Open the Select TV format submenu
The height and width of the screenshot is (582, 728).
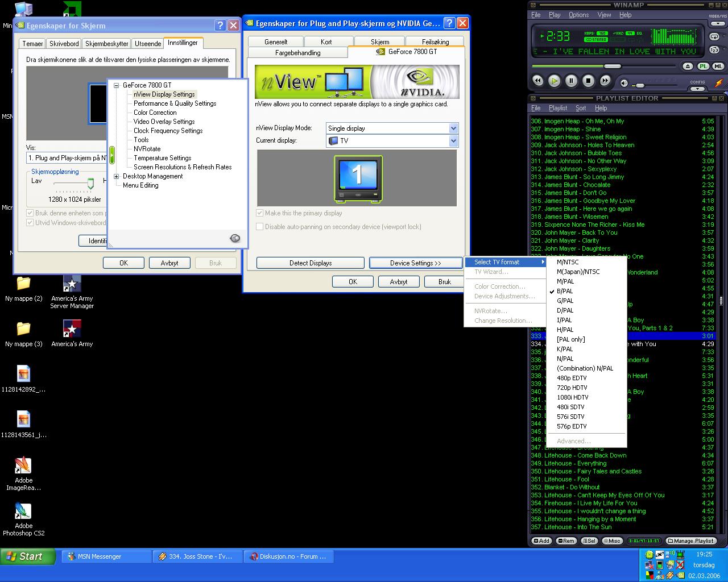click(x=506, y=262)
